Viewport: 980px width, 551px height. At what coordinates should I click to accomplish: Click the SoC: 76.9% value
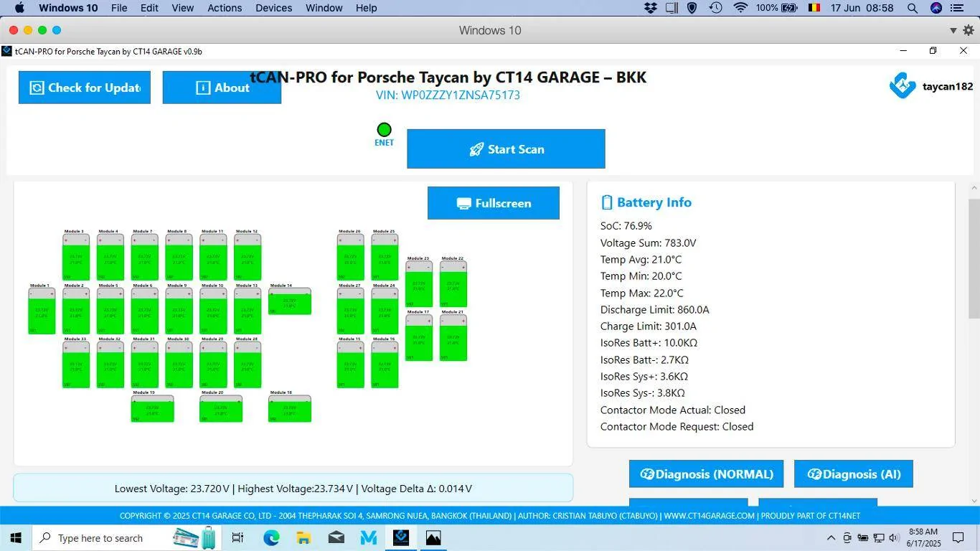tap(626, 226)
